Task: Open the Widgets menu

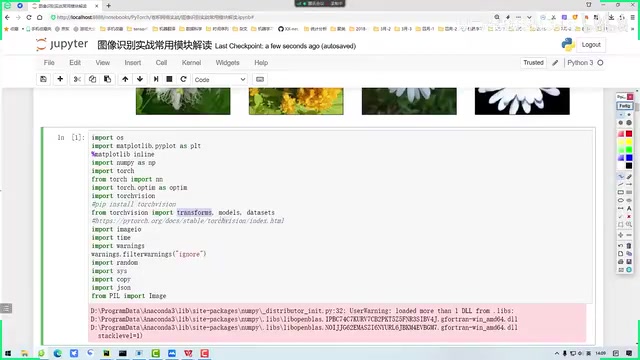Action: pyautogui.click(x=227, y=63)
